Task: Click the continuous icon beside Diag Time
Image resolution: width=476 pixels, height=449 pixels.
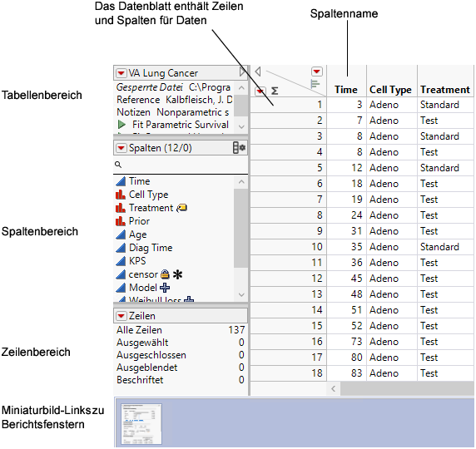Action: pos(121,248)
